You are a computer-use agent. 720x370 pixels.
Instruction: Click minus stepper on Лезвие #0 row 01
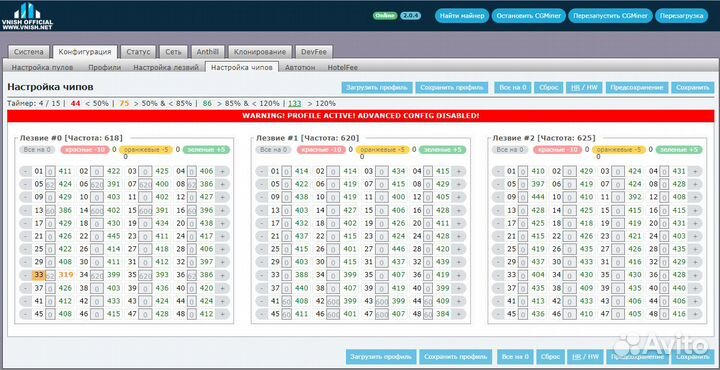click(x=25, y=172)
